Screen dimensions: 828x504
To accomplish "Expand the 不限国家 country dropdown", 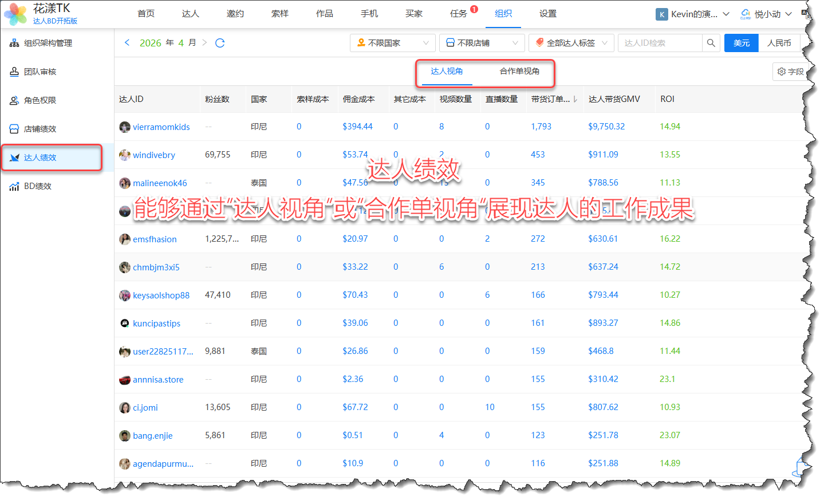I will click(x=393, y=43).
